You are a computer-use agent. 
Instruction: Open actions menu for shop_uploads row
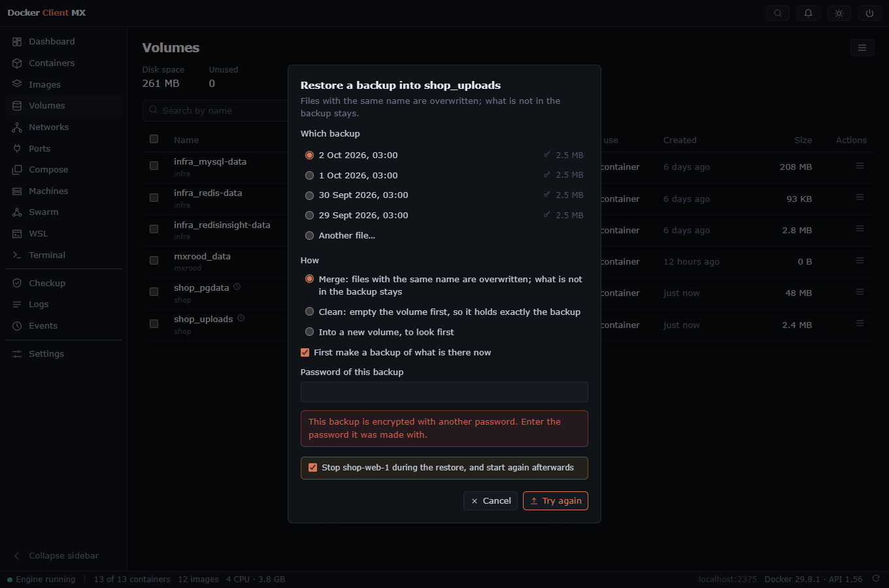coord(860,323)
